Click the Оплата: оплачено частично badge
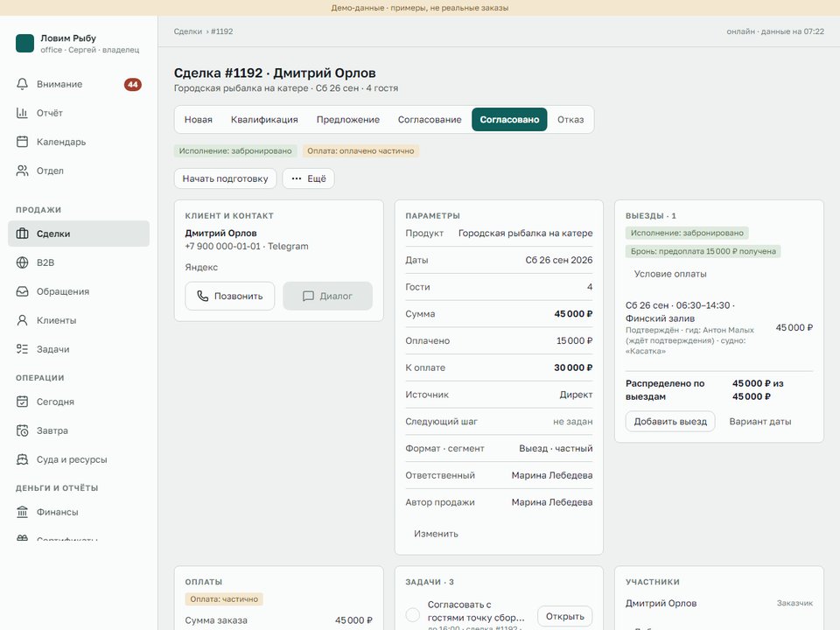Image resolution: width=840 pixels, height=630 pixels. (x=360, y=151)
